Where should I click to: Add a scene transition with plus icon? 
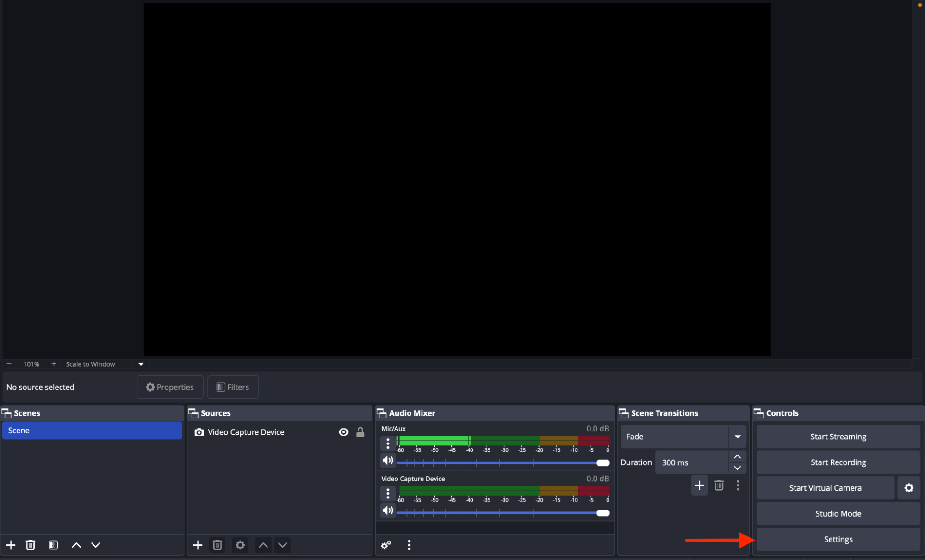(x=700, y=486)
